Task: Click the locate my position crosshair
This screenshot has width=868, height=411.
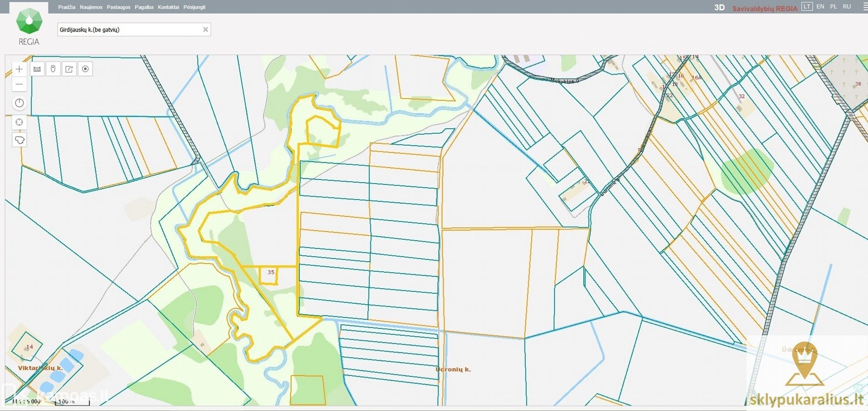Action: [x=19, y=122]
